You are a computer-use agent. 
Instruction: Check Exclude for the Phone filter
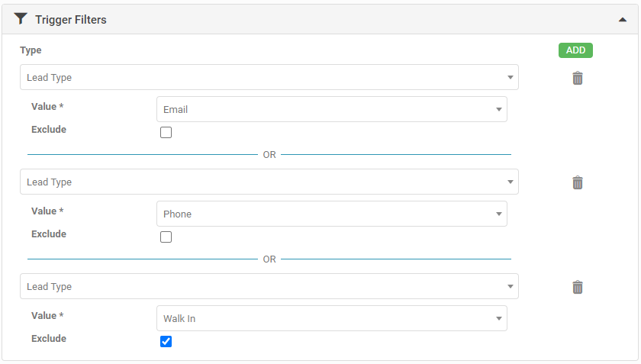166,237
